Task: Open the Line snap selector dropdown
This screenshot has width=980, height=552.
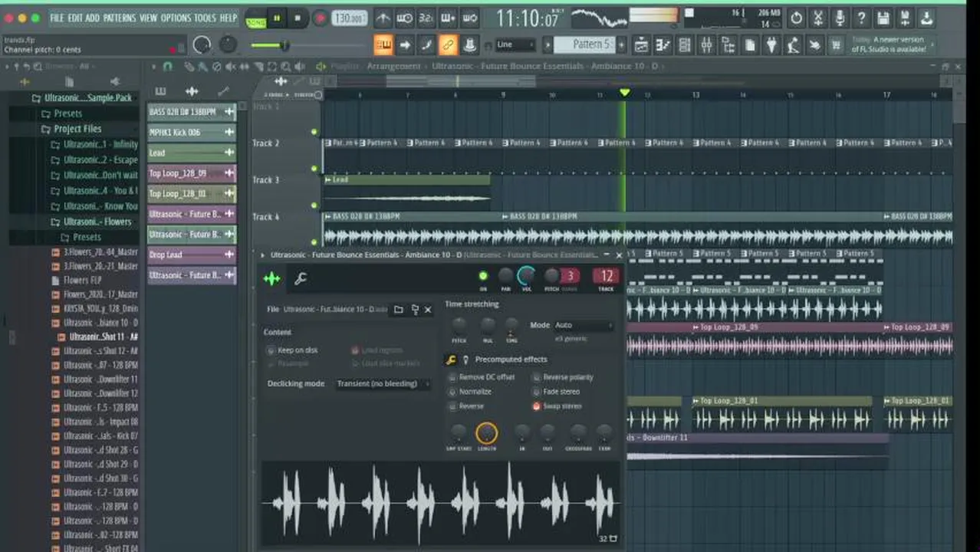Action: coord(515,45)
